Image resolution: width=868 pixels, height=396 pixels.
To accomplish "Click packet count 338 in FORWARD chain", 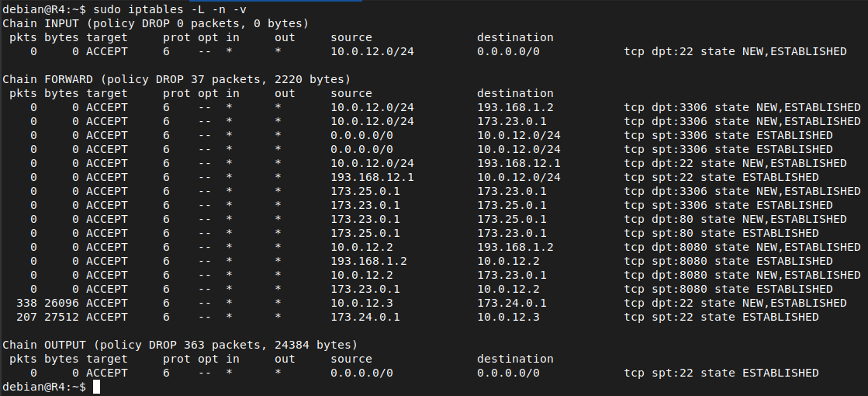I will 26,303.
